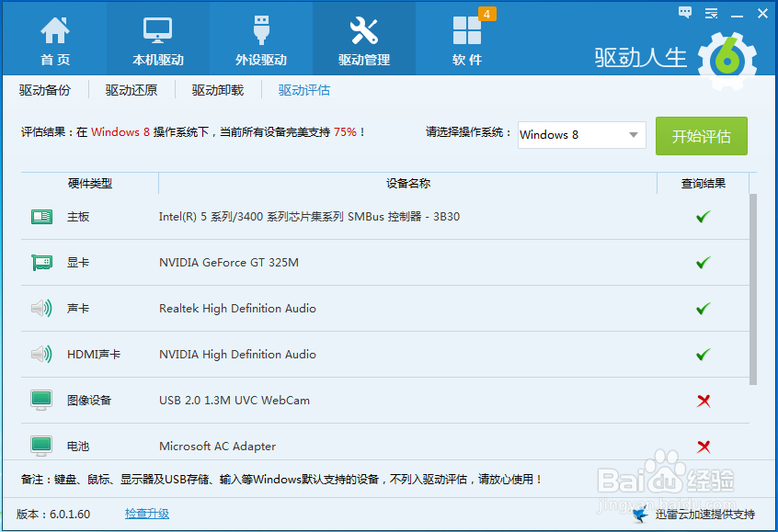
Task: Click the 版本：6.0.1.60 version text
Action: click(x=53, y=515)
